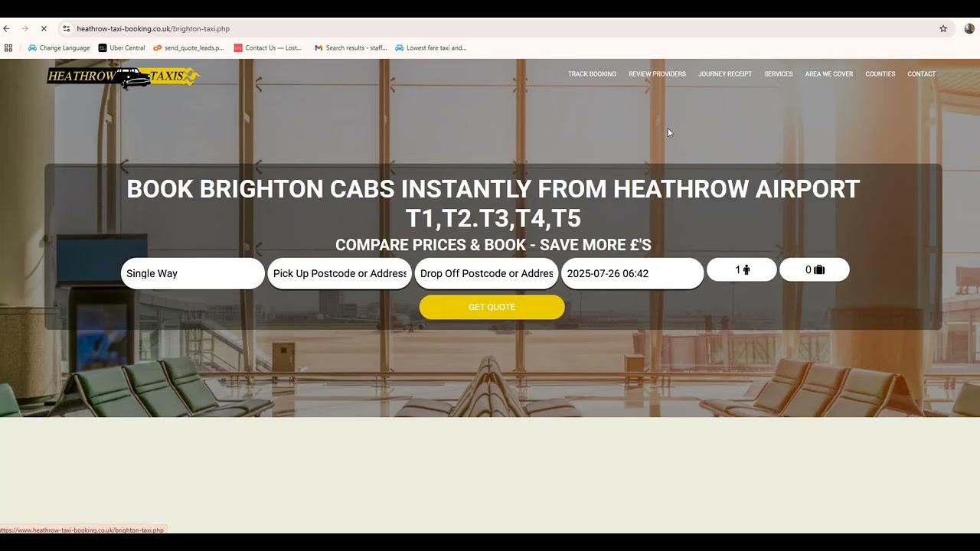980x551 pixels.
Task: Open Journey Receipt menu item
Action: tap(725, 74)
